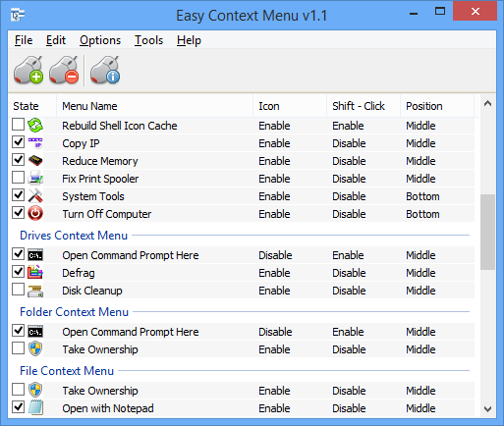
Task: Click Disable icon value in Drives Command Prompt row
Action: 275,255
